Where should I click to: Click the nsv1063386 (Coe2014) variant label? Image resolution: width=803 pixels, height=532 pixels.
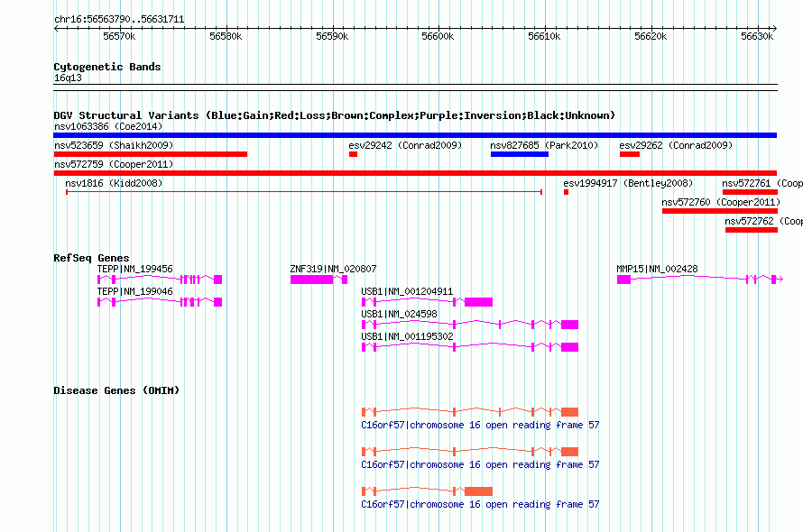tap(108, 126)
